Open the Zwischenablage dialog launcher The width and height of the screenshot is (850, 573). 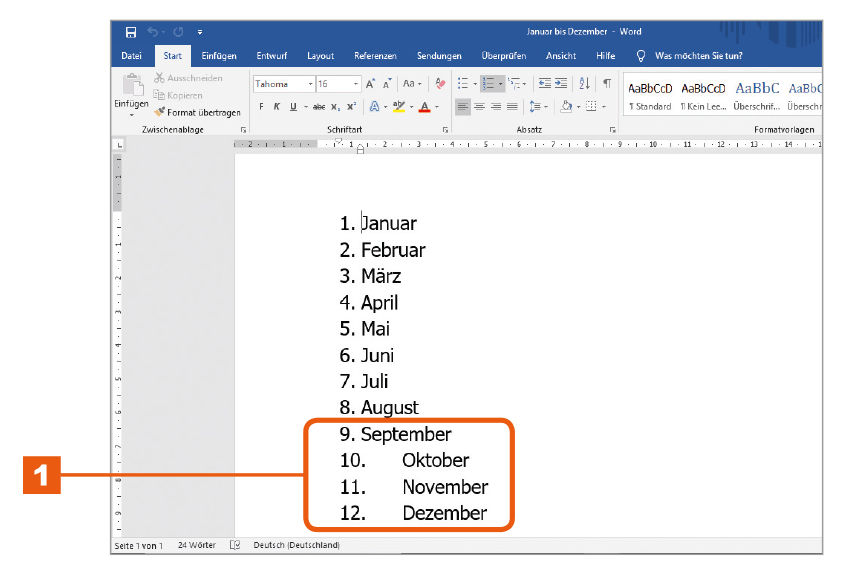(243, 130)
